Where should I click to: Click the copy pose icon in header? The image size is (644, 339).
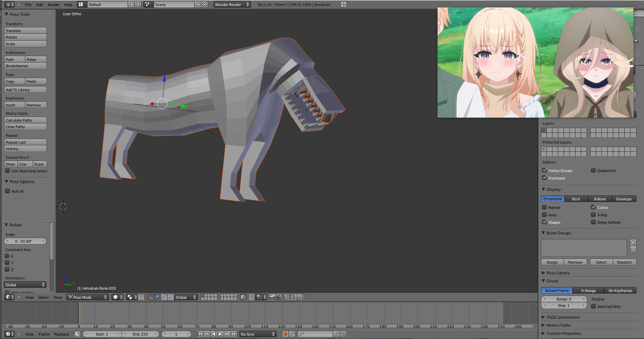coord(287,297)
